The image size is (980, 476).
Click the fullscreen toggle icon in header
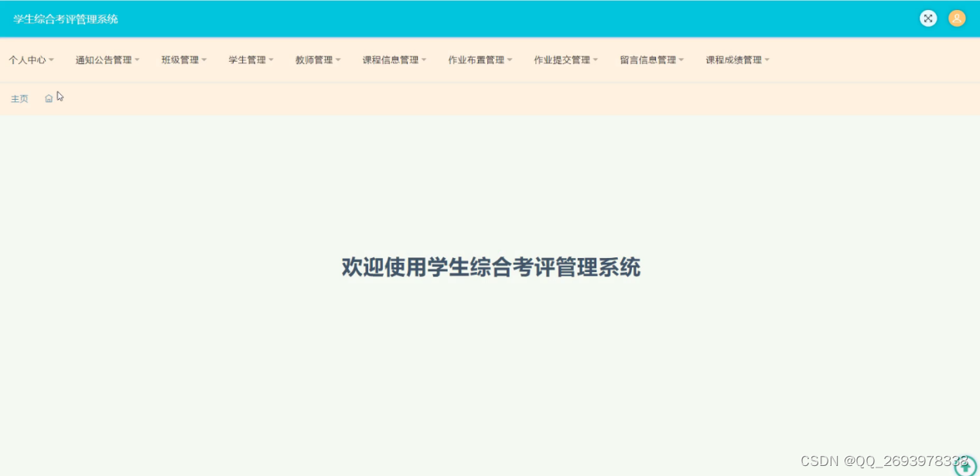pos(927,18)
